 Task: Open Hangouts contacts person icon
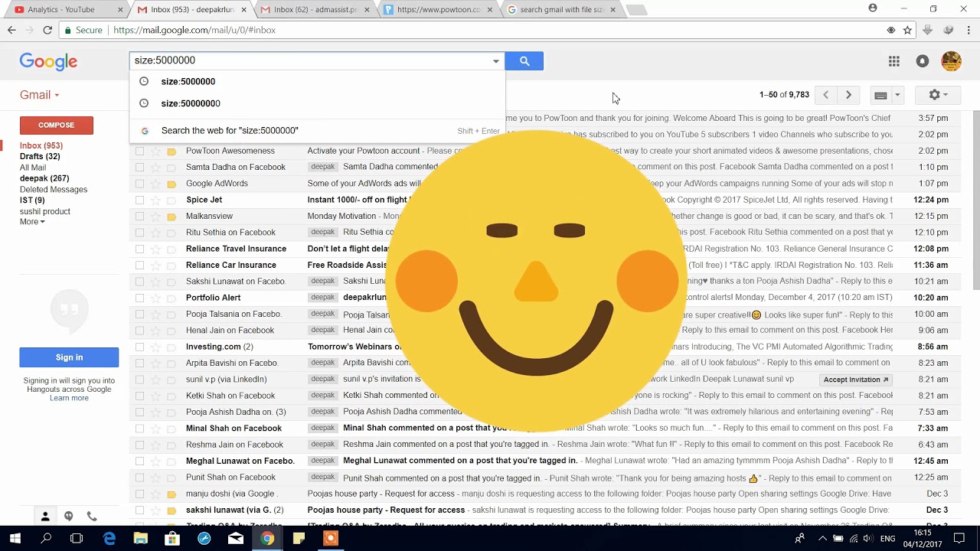point(45,517)
